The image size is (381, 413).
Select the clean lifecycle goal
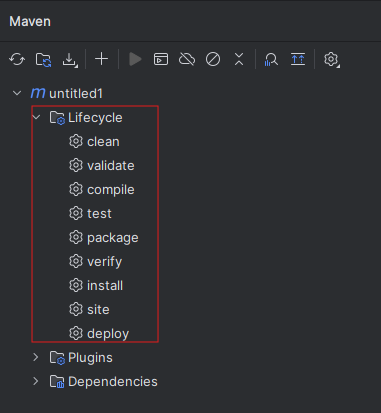click(x=103, y=142)
